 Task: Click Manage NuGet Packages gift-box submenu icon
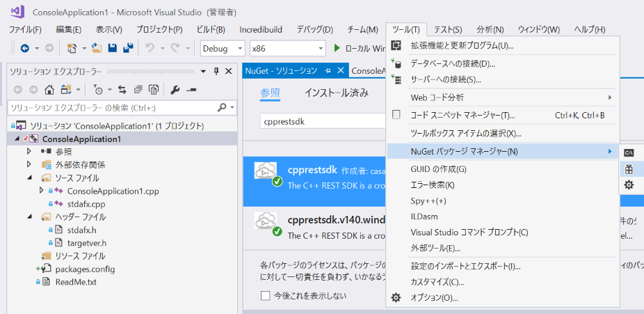(x=629, y=168)
